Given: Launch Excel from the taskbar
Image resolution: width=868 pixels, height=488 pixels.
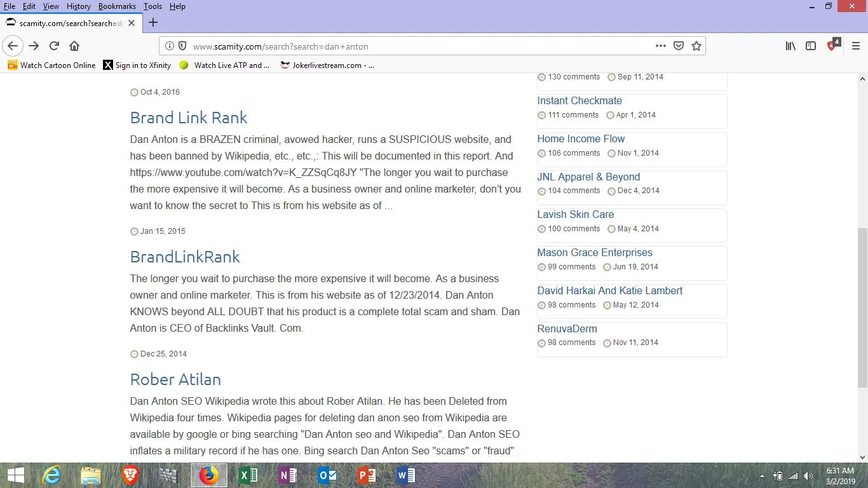Looking at the screenshot, I should point(248,475).
